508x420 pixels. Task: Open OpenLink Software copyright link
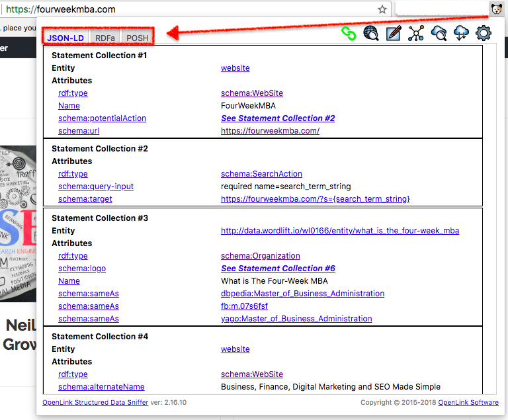pyautogui.click(x=468, y=403)
